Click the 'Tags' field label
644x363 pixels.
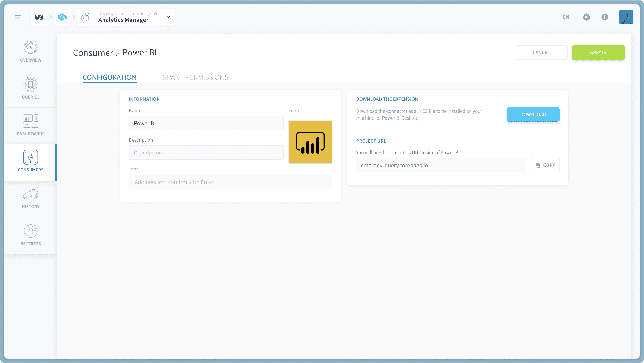coord(133,170)
